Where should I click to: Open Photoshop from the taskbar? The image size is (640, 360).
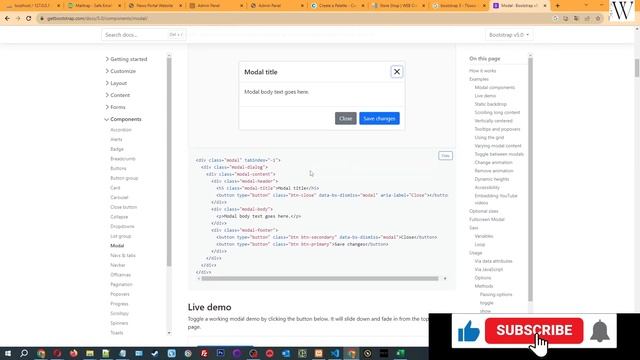tap(220, 353)
